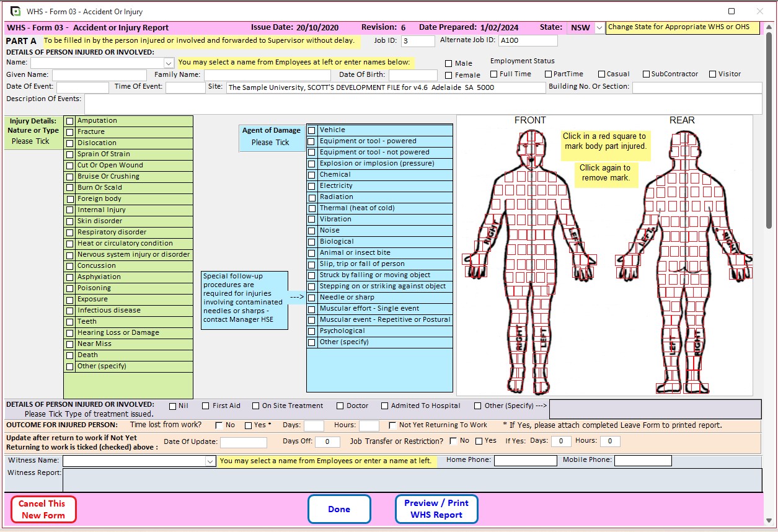Open the Name selection dropdown

(168, 63)
